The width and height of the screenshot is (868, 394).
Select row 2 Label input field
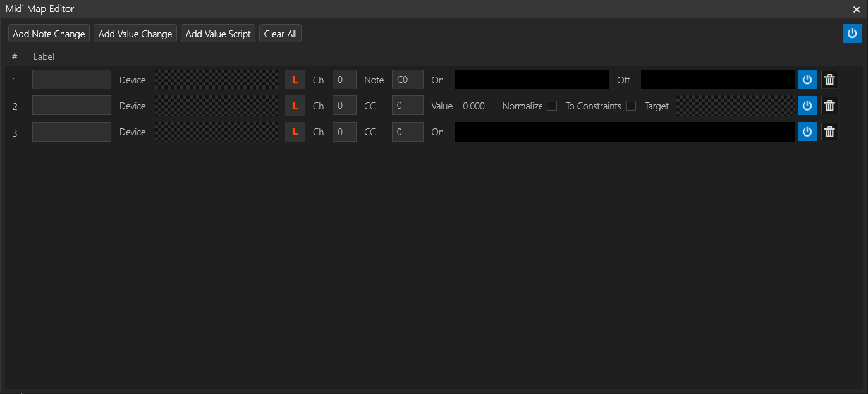click(71, 106)
